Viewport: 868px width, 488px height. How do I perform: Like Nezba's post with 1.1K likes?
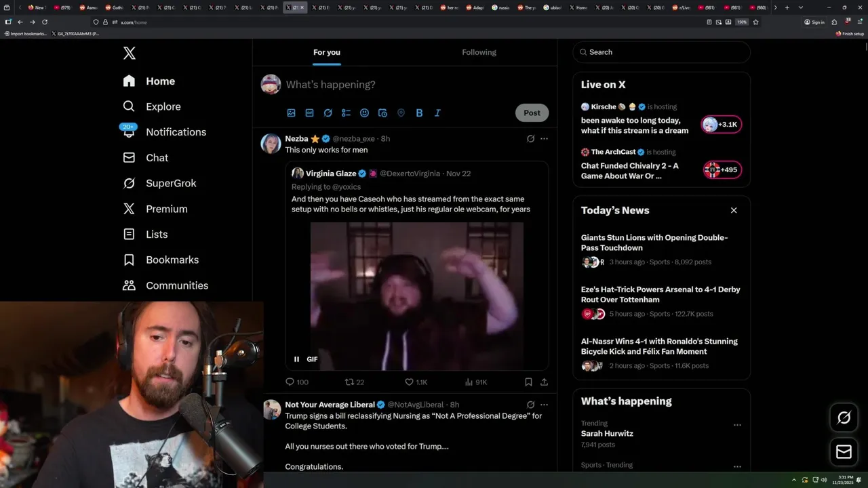[x=416, y=382]
